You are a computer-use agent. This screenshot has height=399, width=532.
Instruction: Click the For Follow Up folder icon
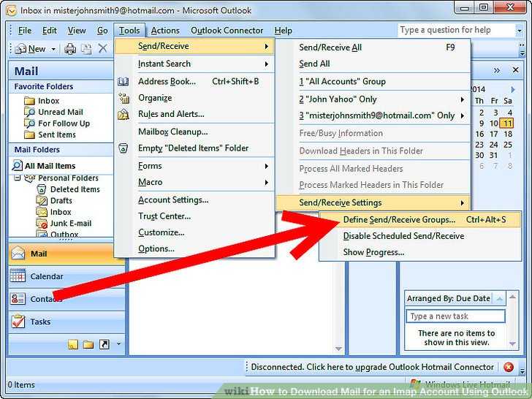(29, 123)
